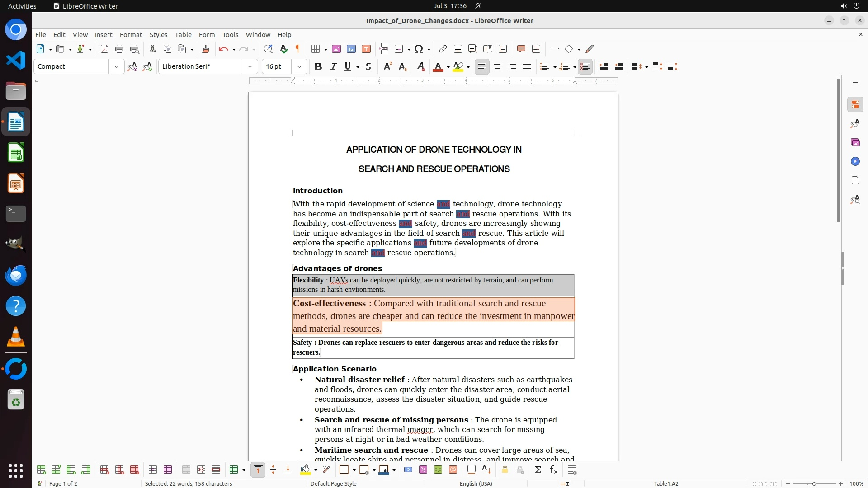868x488 pixels.
Task: Toggle Bold formatting button
Action: point(318,66)
